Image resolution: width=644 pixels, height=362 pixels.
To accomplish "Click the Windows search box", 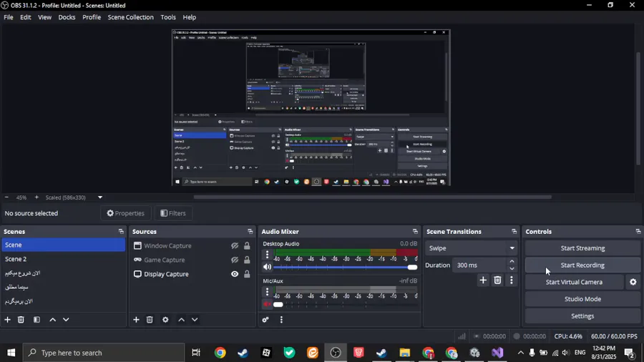I will [x=102, y=353].
